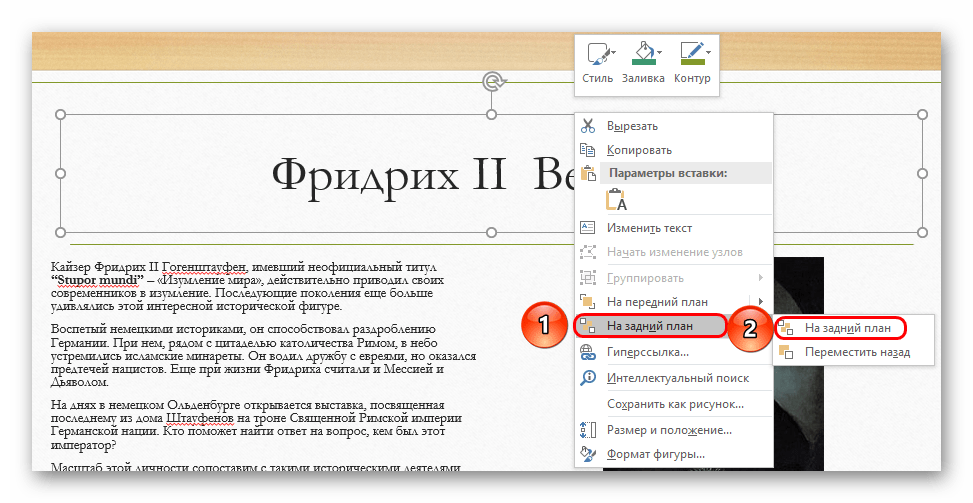973x503 pixels.
Task: Open Размер и положение dialog entry
Action: click(x=669, y=430)
